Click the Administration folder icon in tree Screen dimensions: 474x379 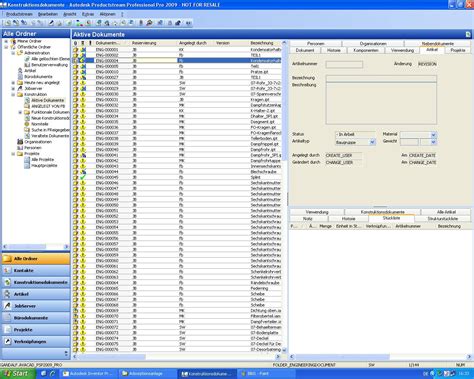click(20, 53)
